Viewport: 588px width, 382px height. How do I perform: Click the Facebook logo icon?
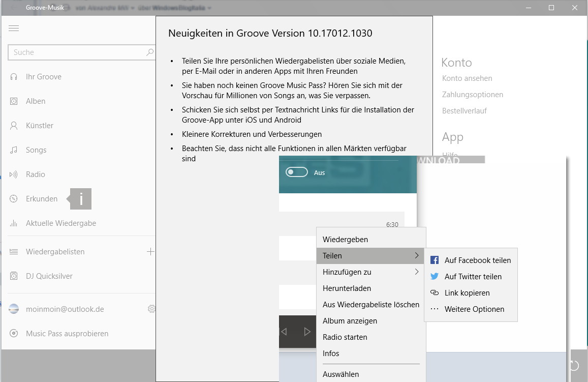435,260
